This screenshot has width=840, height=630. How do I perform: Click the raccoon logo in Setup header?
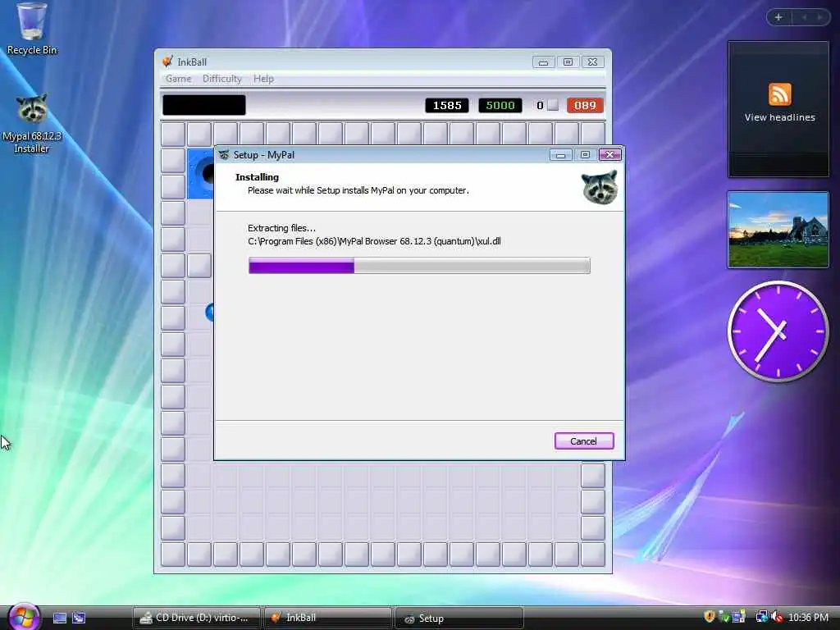[x=600, y=187]
